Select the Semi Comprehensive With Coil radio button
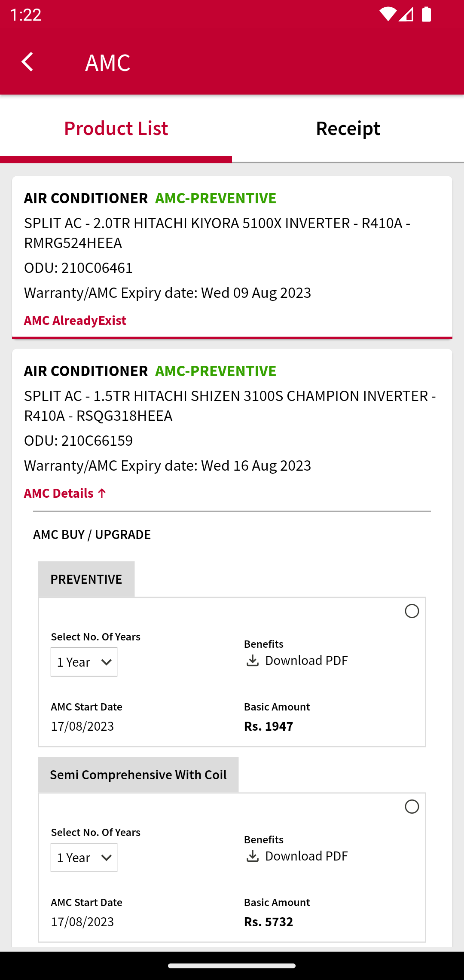The width and height of the screenshot is (464, 980). pos(412,806)
